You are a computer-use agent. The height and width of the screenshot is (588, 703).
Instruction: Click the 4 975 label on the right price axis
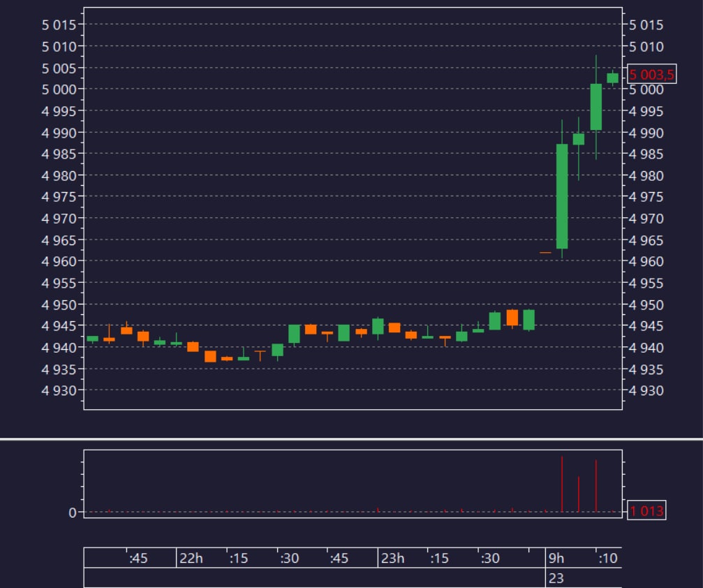coord(646,197)
